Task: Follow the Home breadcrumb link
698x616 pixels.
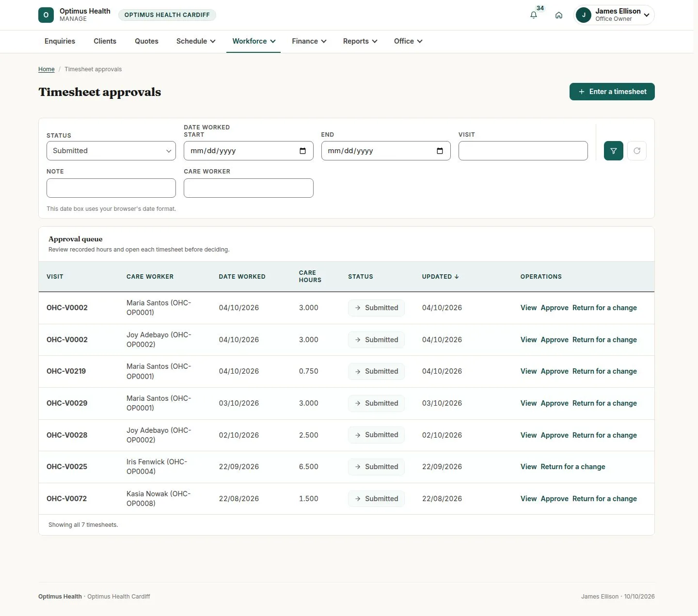Action: [x=47, y=69]
